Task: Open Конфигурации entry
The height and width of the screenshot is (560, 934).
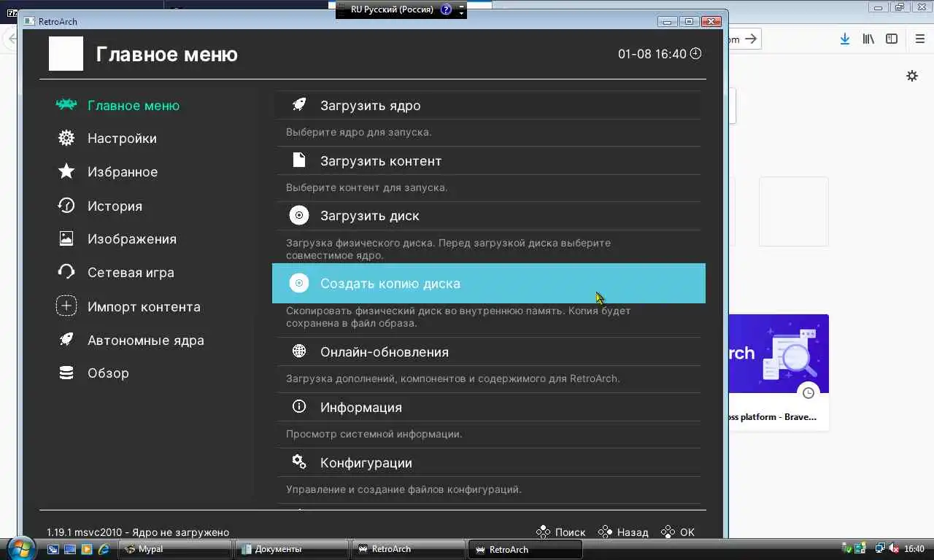Action: tap(489, 462)
